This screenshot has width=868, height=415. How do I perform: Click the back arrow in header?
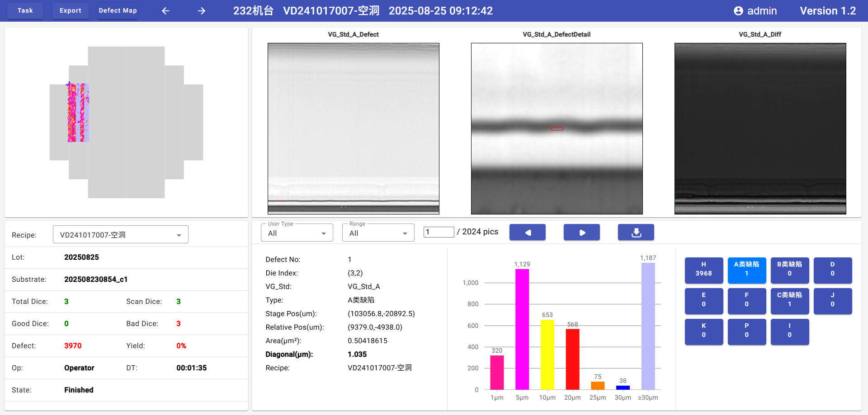click(165, 11)
